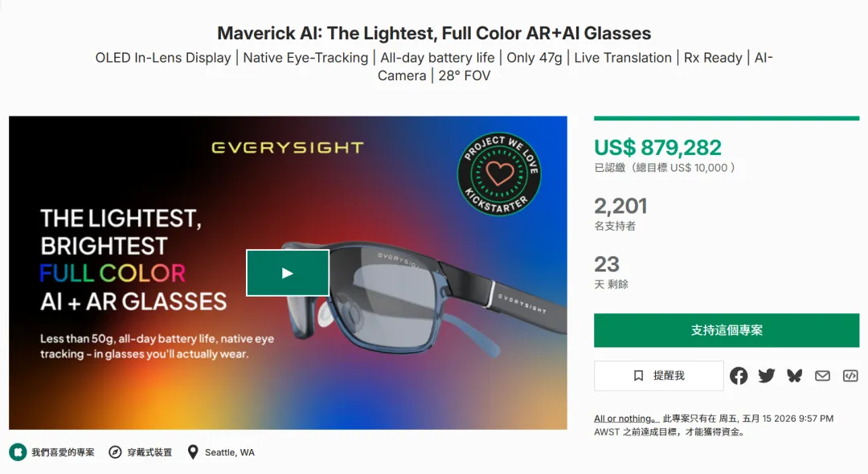Click the Maverick AI project title
Screen dimensions: 868x474
(x=434, y=34)
